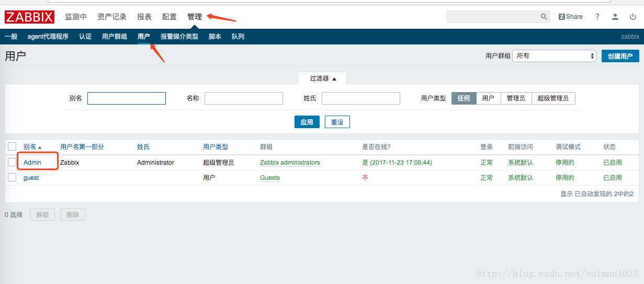Click guest's 正常 login status
The width and height of the screenshot is (644, 284).
(487, 178)
